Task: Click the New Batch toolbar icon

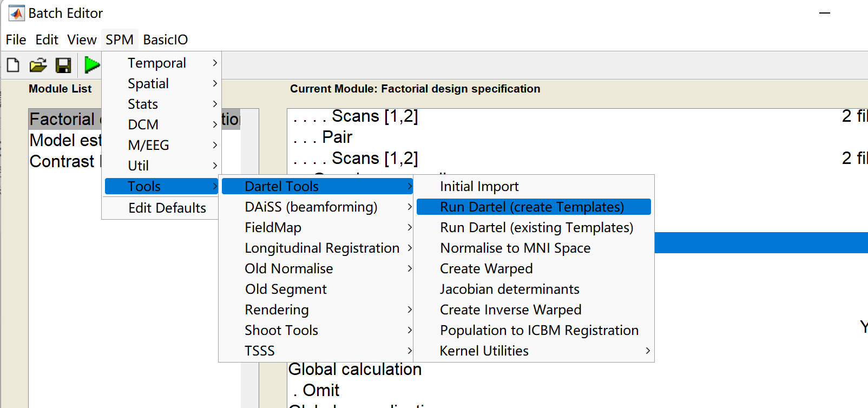Action: click(x=13, y=65)
